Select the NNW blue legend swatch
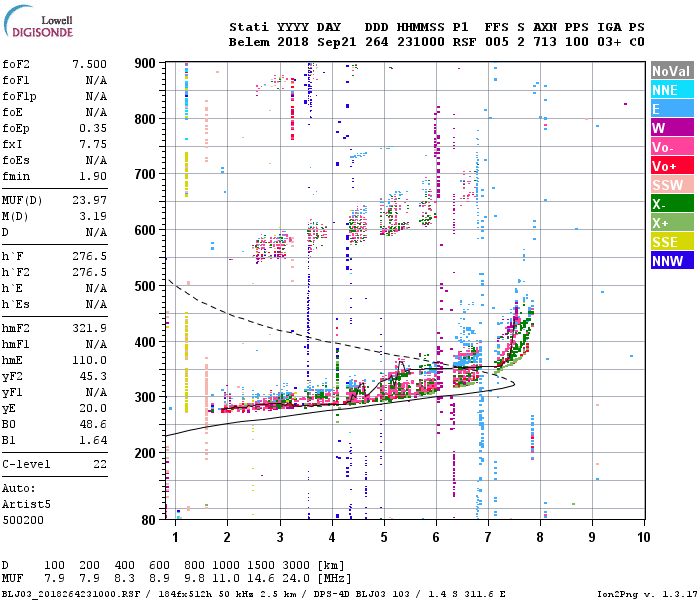 click(672, 261)
